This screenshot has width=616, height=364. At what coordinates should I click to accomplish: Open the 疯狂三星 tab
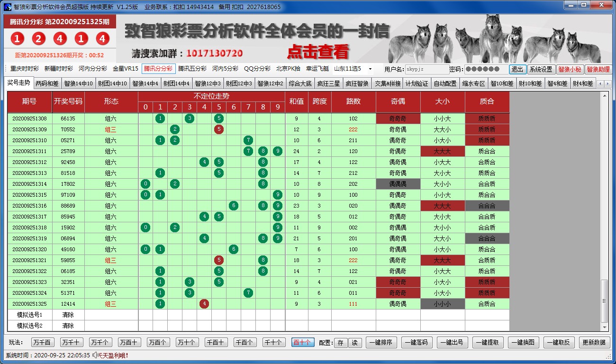coord(328,83)
